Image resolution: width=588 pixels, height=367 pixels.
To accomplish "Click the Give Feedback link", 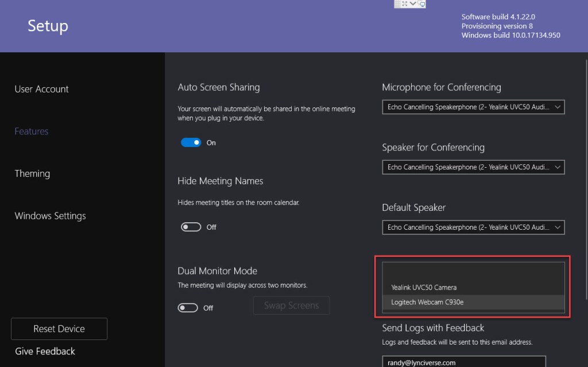I will pos(44,351).
